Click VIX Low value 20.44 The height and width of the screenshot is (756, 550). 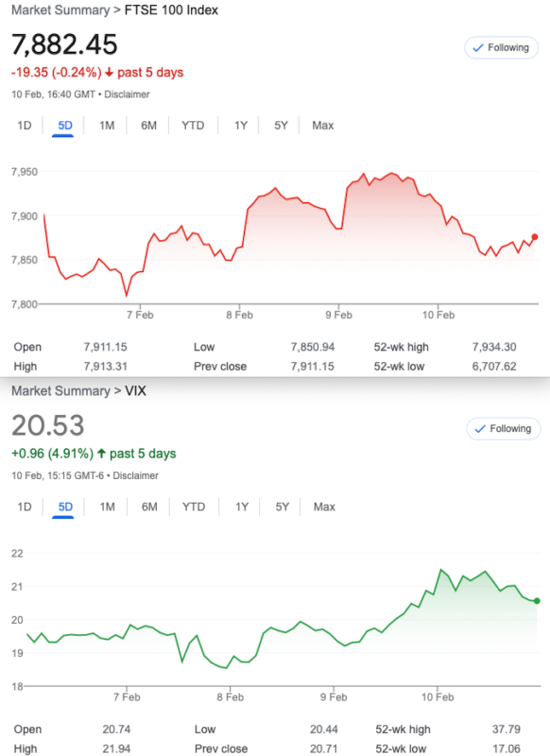tap(324, 730)
